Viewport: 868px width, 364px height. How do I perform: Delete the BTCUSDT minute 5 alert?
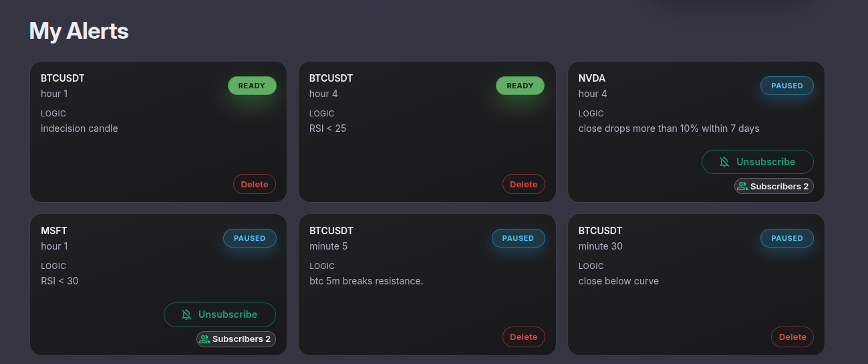click(x=524, y=337)
